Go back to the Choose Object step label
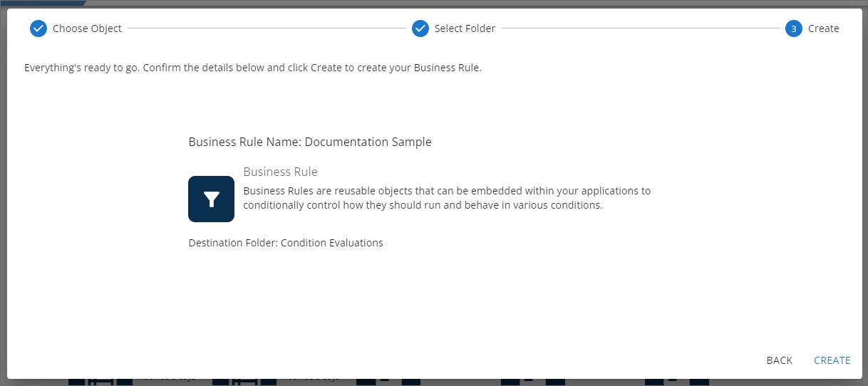 [87, 28]
